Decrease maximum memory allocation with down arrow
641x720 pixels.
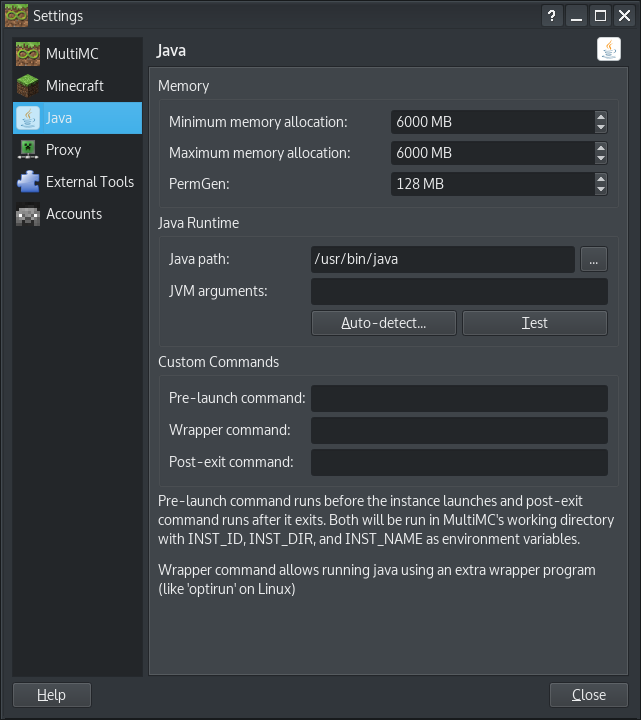coord(601,158)
